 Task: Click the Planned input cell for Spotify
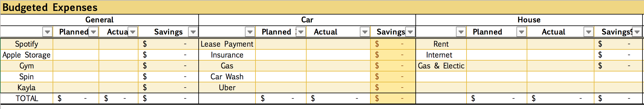click(x=76, y=44)
